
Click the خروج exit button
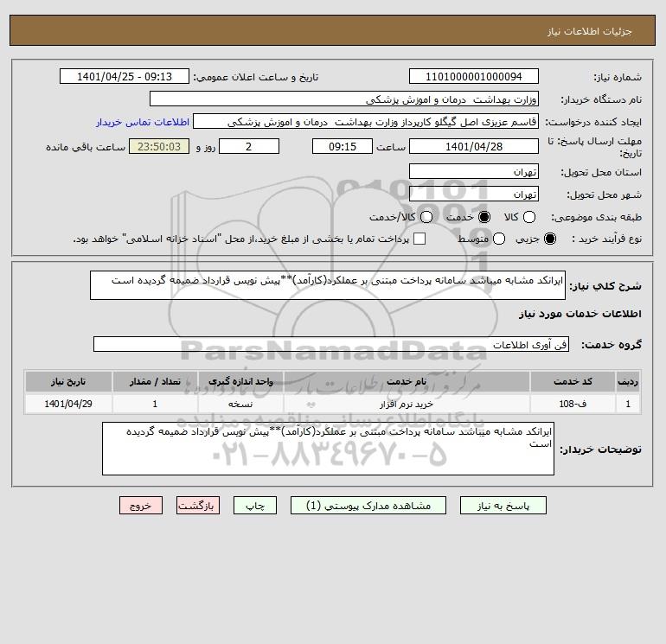pyautogui.click(x=141, y=506)
